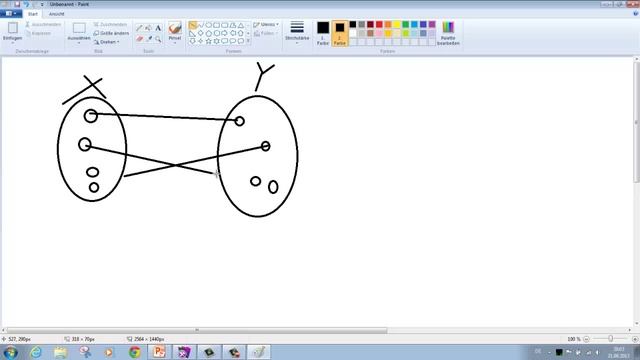Pick the red color swatch
The height and width of the screenshot is (360, 640).
click(379, 24)
